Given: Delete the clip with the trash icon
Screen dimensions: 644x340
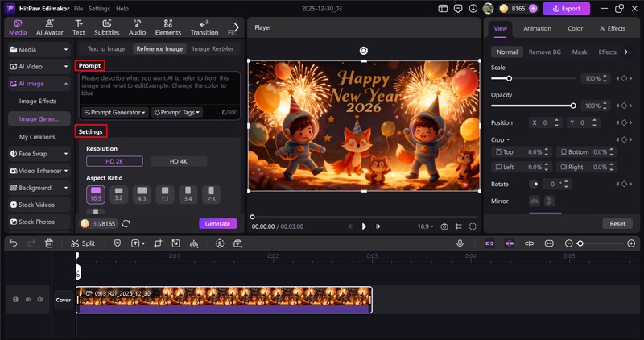Looking at the screenshot, I should (x=49, y=243).
